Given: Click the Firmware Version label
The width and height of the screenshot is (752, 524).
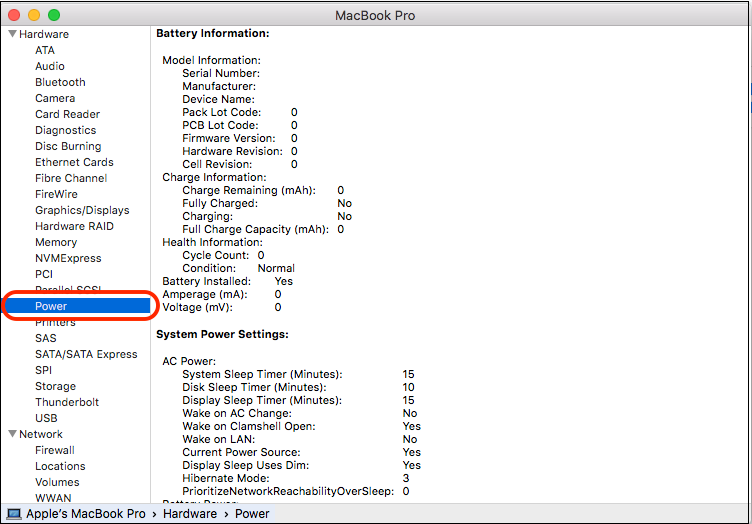Looking at the screenshot, I should 228,138.
